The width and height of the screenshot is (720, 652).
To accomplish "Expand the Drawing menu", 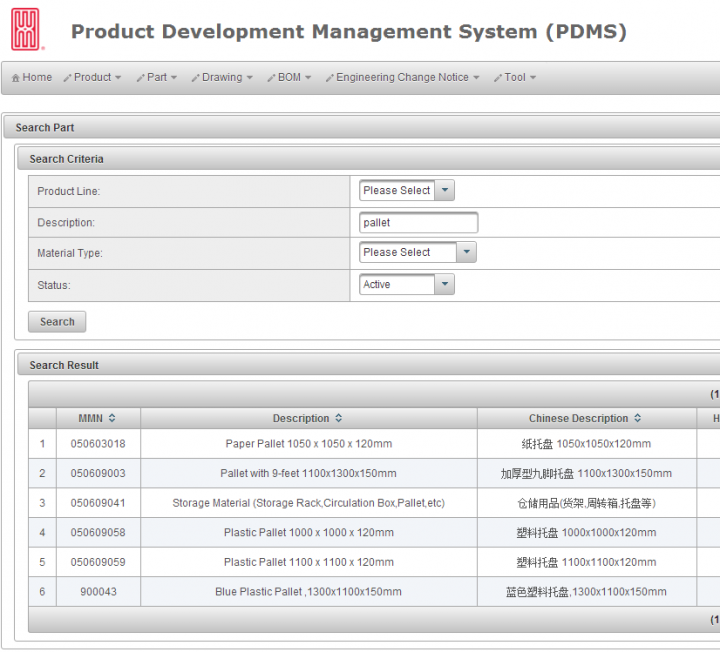I will point(222,77).
